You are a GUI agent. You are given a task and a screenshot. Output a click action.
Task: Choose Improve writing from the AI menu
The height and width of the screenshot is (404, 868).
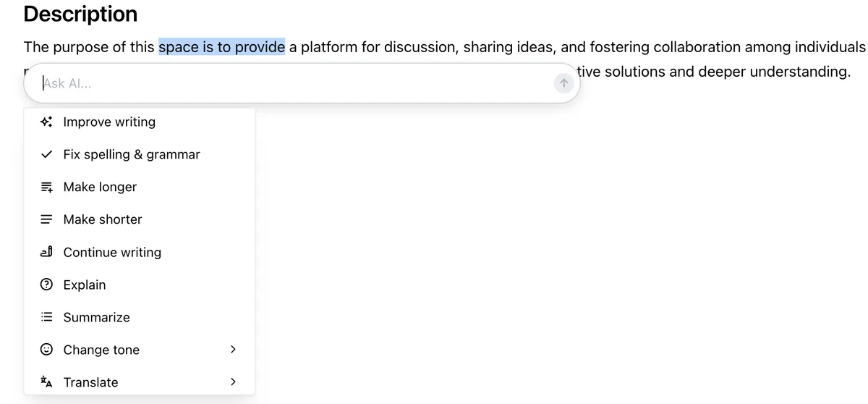point(140,122)
